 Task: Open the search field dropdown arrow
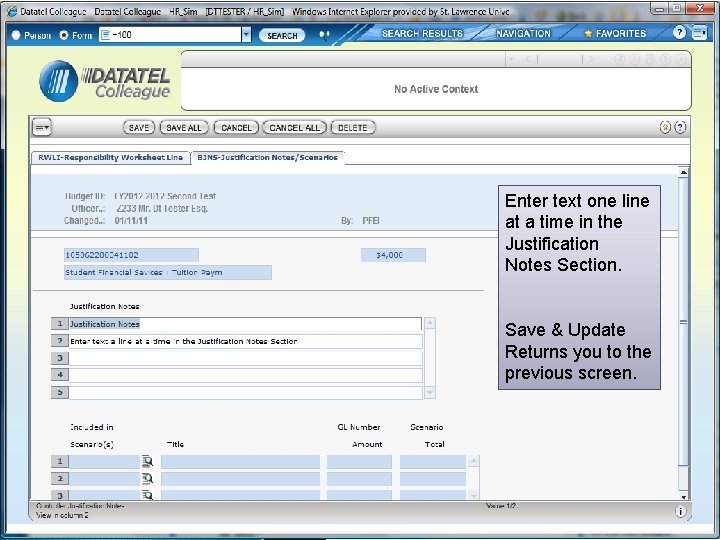click(x=246, y=34)
